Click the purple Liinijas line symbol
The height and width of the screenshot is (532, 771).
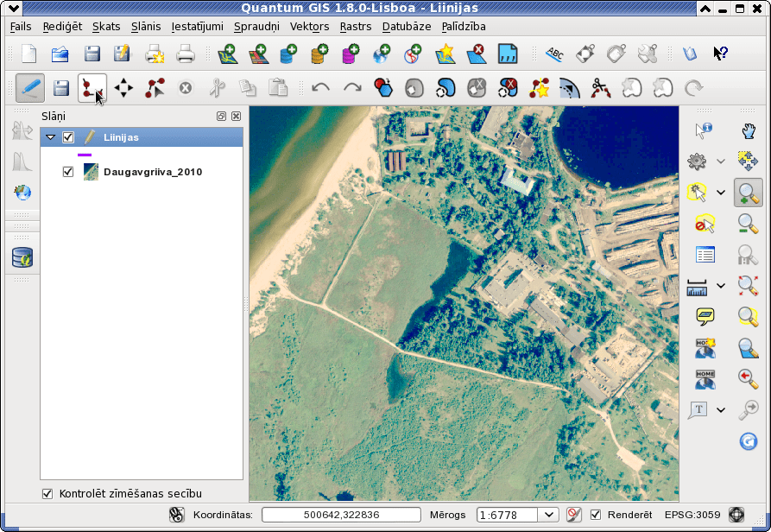pyautogui.click(x=85, y=155)
